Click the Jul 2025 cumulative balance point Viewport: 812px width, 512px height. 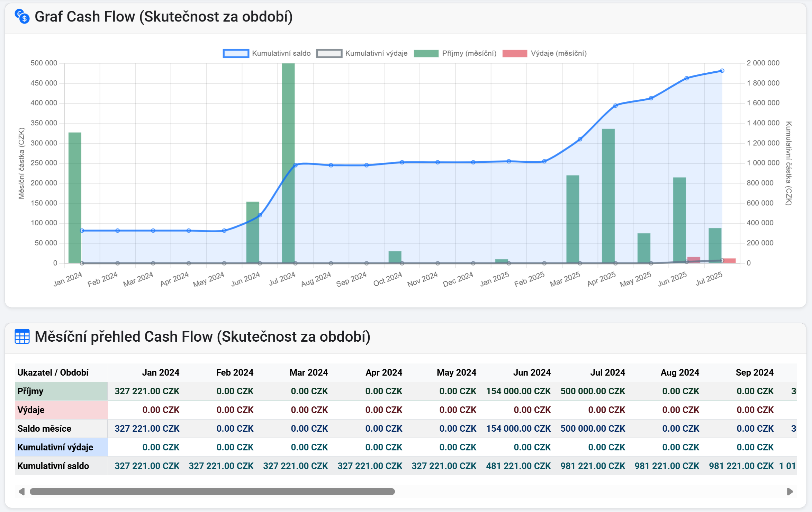tap(722, 71)
